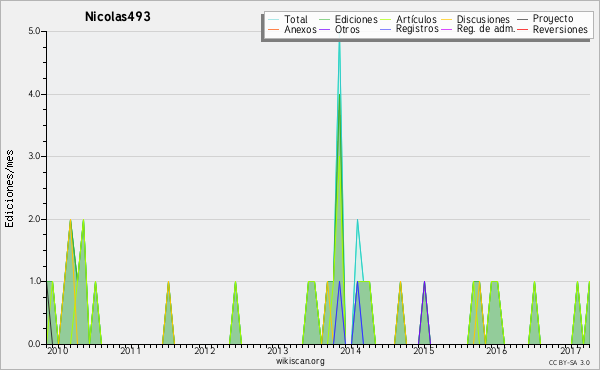Click the 2011 x-axis label
The height and width of the screenshot is (370, 600).
pyautogui.click(x=130, y=351)
